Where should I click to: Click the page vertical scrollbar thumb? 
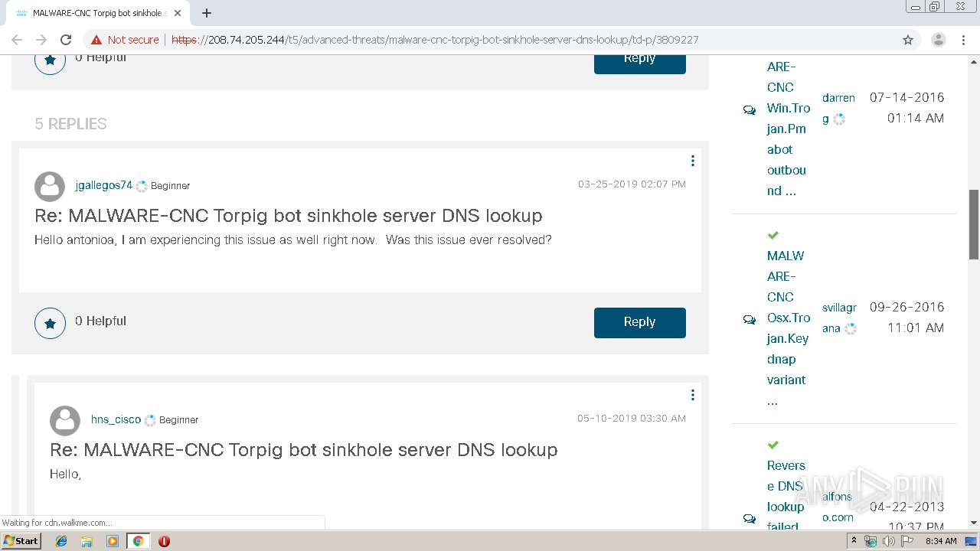[974, 224]
